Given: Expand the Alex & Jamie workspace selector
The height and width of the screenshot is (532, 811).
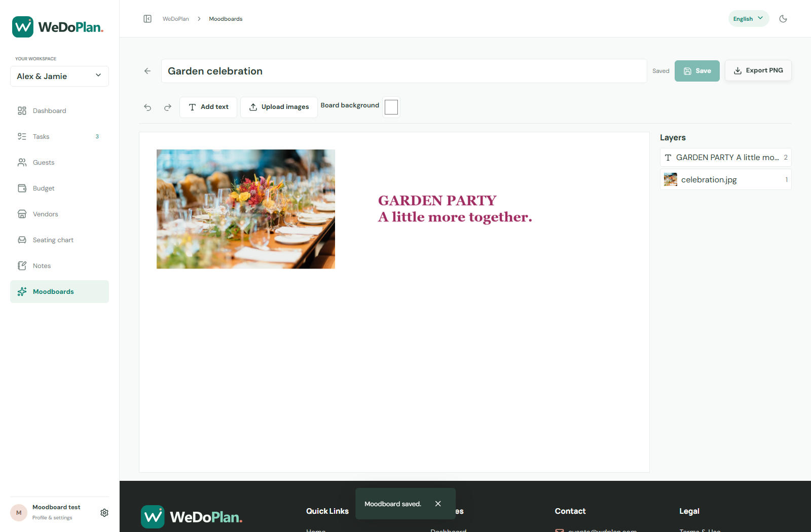Looking at the screenshot, I should point(59,76).
